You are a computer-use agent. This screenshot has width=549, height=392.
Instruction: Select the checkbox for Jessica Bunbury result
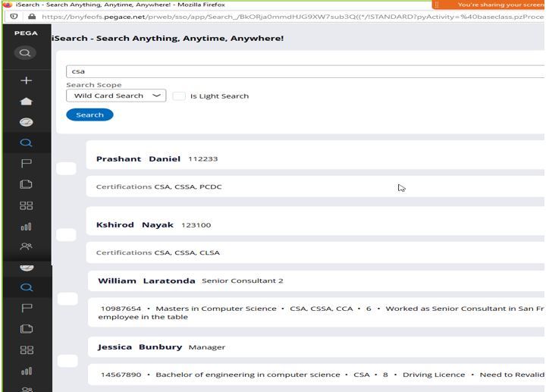pyautogui.click(x=67, y=360)
